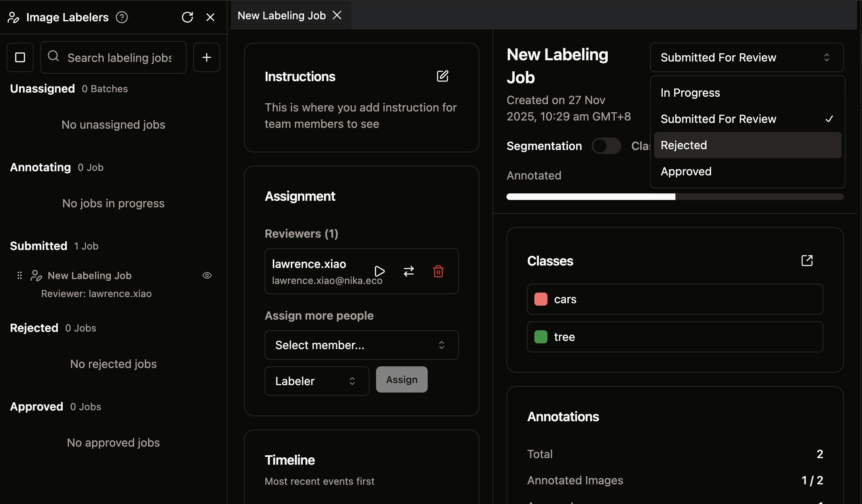Image resolution: width=862 pixels, height=504 pixels.
Task: Start reviewing with the play icon
Action: 379,271
